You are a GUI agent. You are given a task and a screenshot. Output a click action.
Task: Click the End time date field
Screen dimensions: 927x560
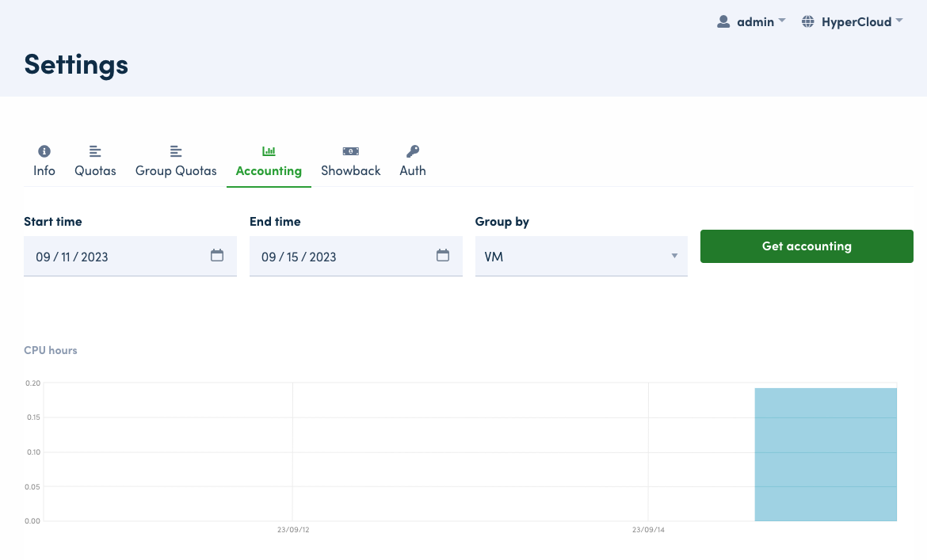[337, 257]
